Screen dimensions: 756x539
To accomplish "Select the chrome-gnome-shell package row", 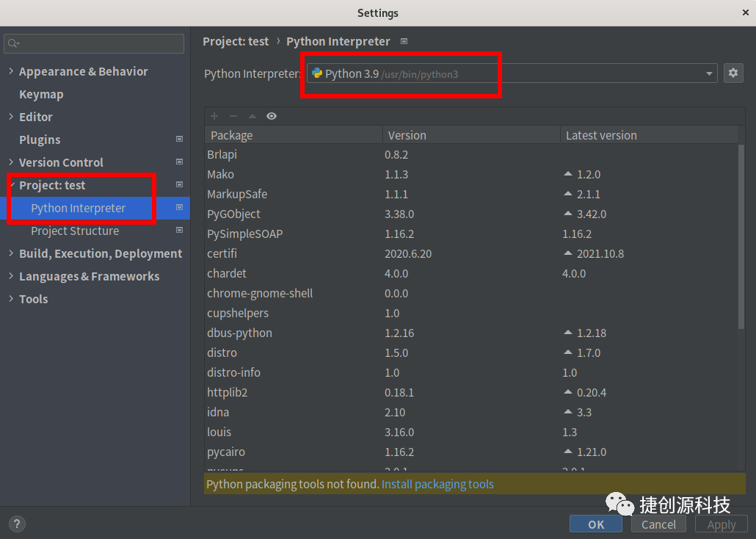I will pyautogui.click(x=471, y=293).
